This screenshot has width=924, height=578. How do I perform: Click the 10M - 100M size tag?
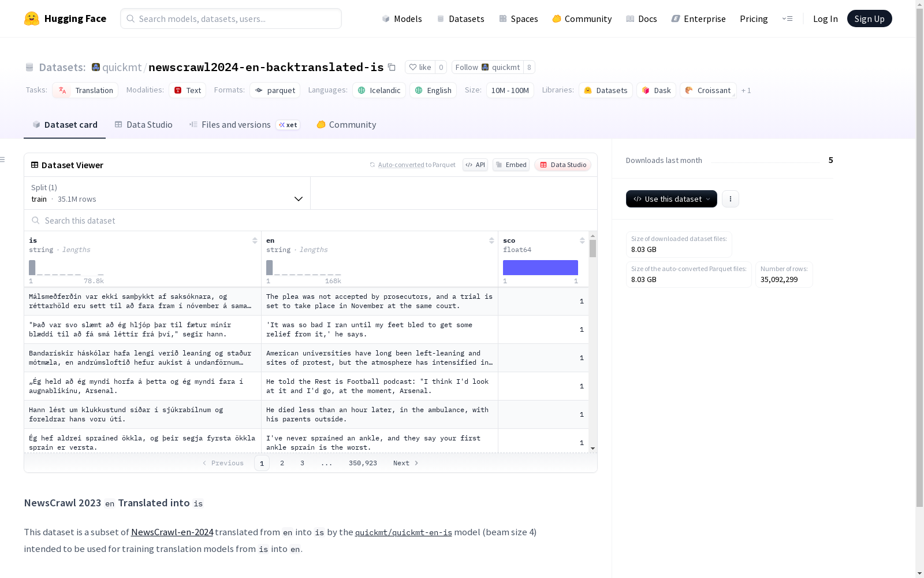point(510,90)
